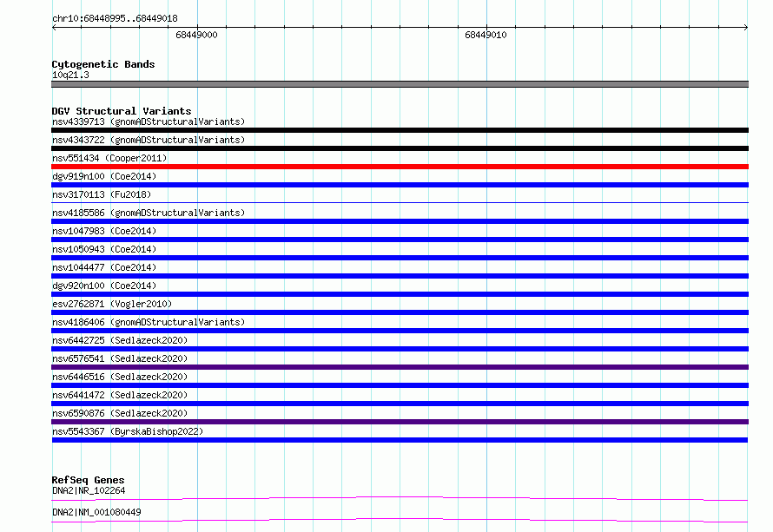This screenshot has width=773, height=532.
Task: Click the blue bar for nsv1050943
Action: pyautogui.click(x=400, y=258)
